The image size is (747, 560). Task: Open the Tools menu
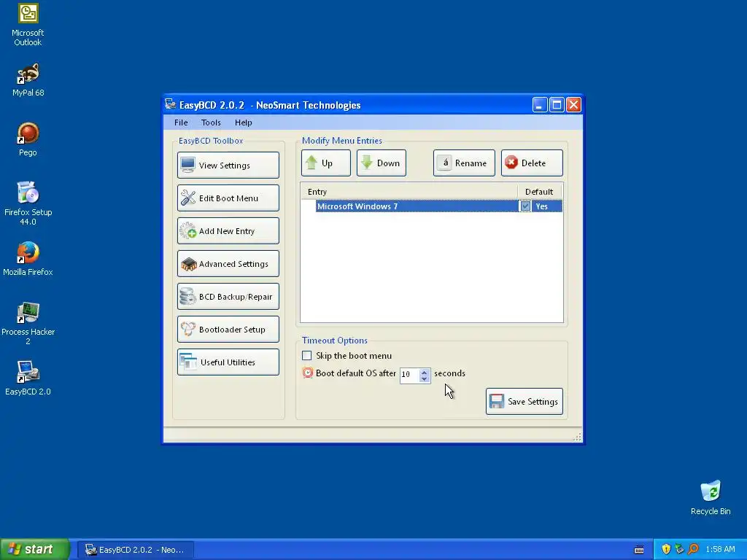pos(211,122)
